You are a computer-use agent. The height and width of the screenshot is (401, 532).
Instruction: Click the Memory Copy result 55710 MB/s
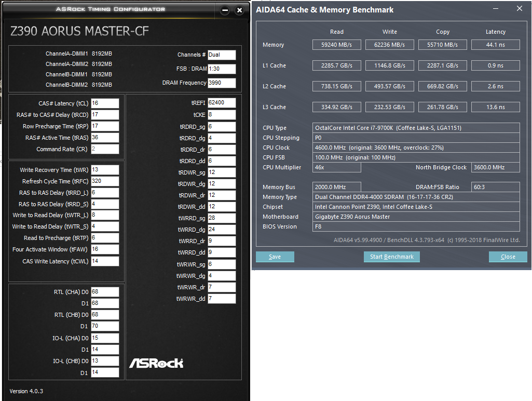(442, 45)
